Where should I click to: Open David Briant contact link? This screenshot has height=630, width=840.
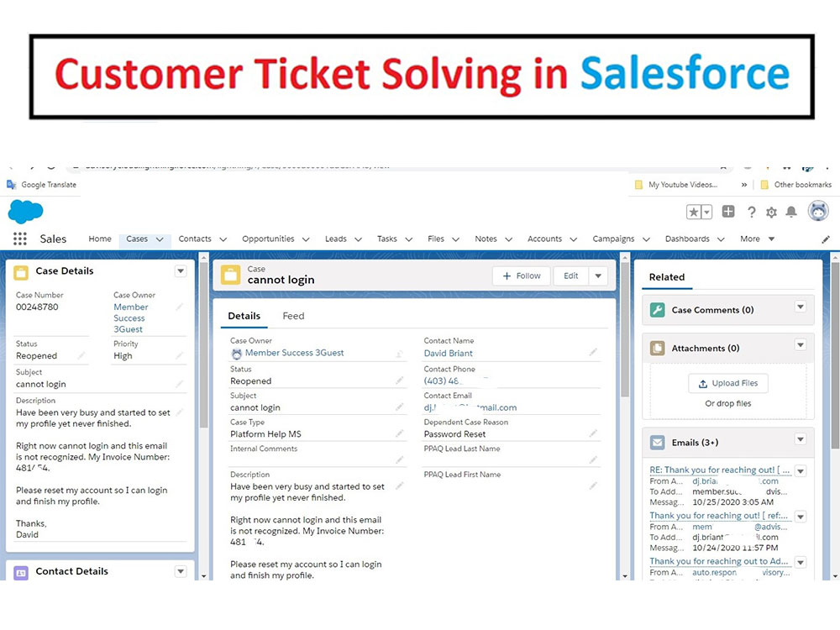pyautogui.click(x=449, y=354)
